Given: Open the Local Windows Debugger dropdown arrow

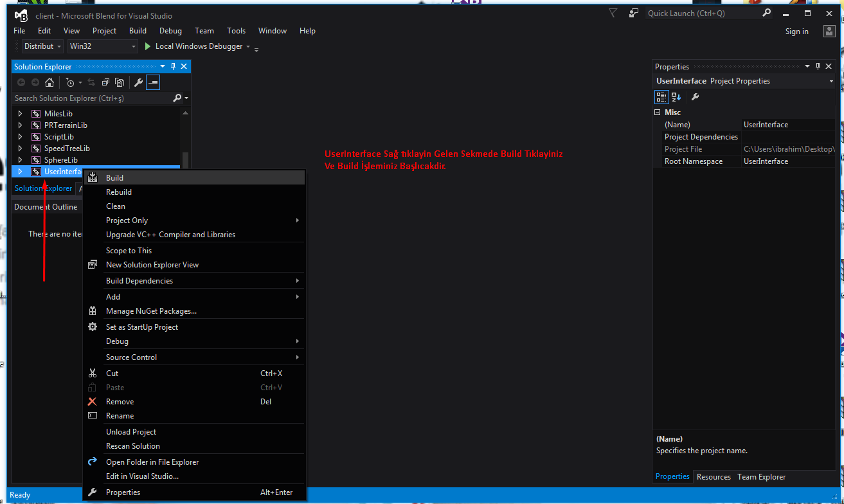Looking at the screenshot, I should [x=248, y=46].
